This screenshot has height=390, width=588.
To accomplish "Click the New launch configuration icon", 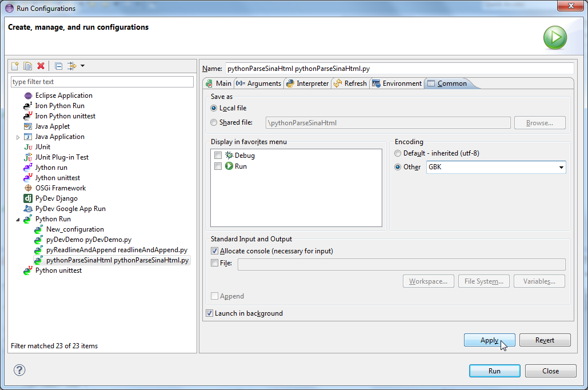I will click(15, 66).
